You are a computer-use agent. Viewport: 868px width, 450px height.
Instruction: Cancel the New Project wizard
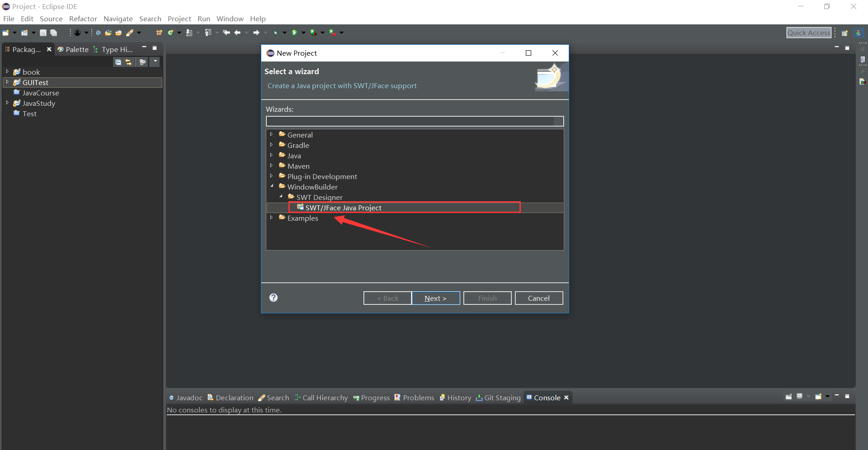(538, 298)
